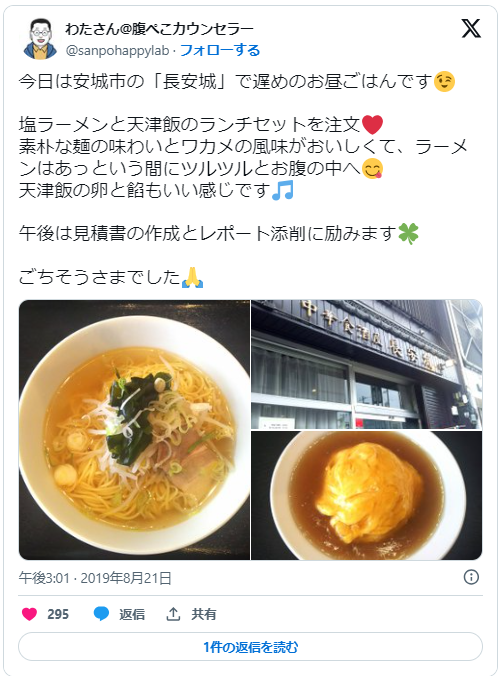Read the reply via 1件の返信を読む button

[x=250, y=647]
